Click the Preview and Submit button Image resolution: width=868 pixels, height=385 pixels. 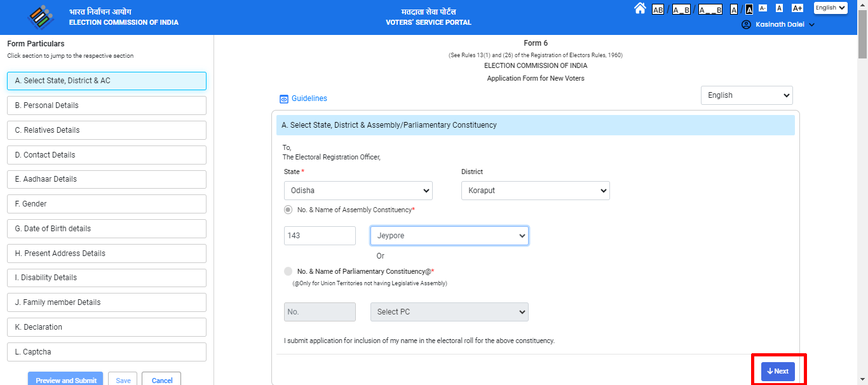click(x=65, y=380)
